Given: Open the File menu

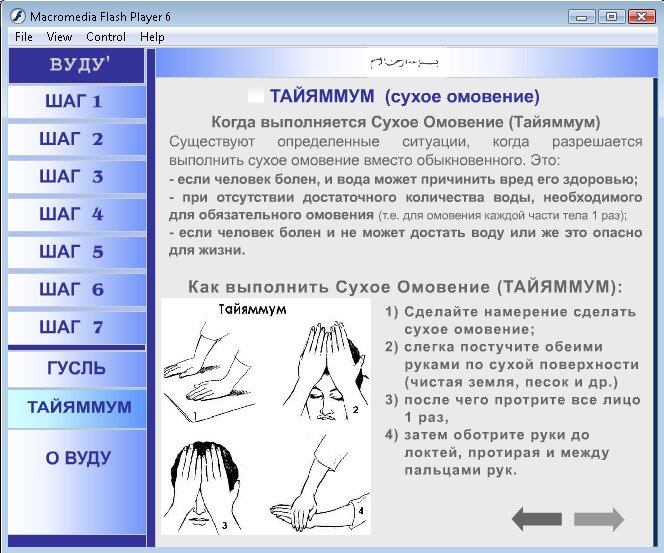Looking at the screenshot, I should (x=24, y=37).
